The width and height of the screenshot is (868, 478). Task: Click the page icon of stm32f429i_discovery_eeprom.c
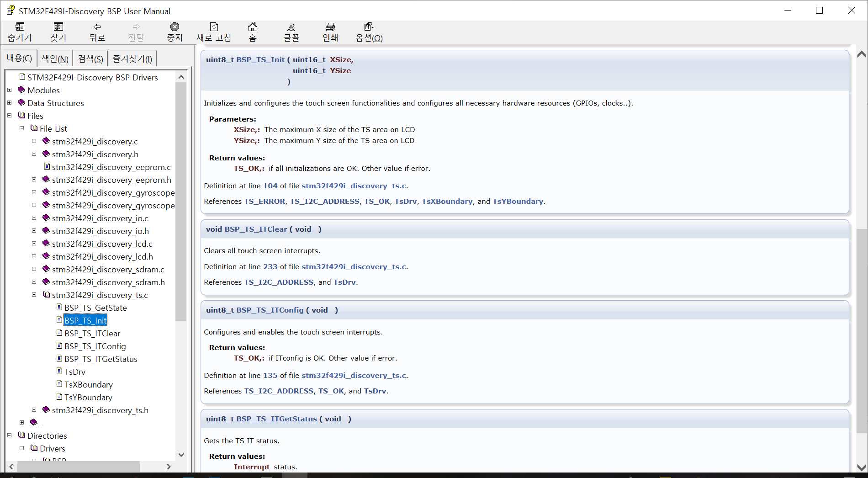pos(47,166)
